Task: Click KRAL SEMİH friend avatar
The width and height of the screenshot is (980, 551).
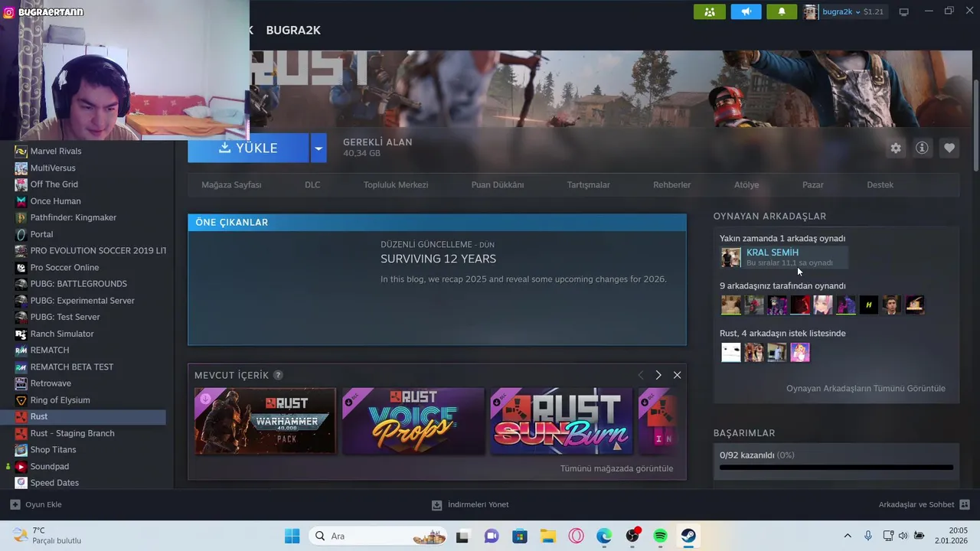Action: tap(731, 257)
